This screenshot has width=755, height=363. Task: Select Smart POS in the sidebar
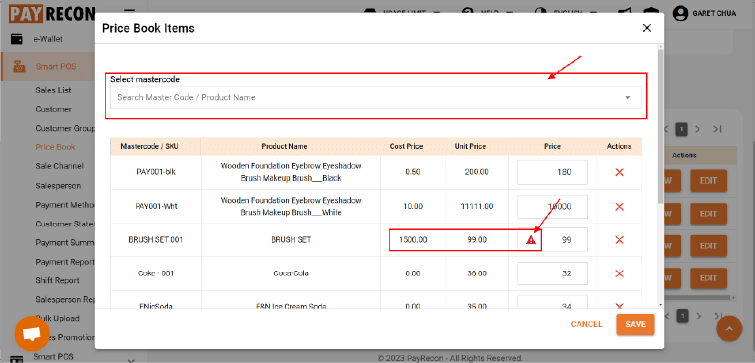click(55, 67)
